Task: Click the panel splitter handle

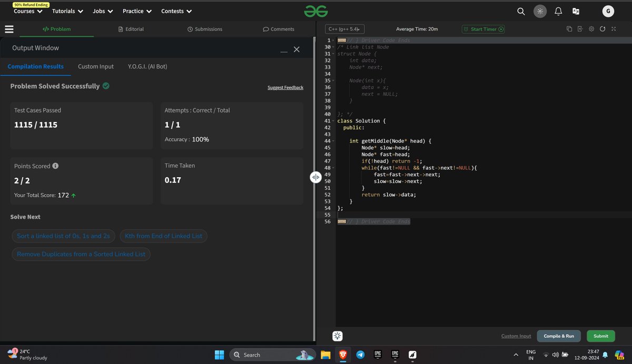Action: click(315, 177)
